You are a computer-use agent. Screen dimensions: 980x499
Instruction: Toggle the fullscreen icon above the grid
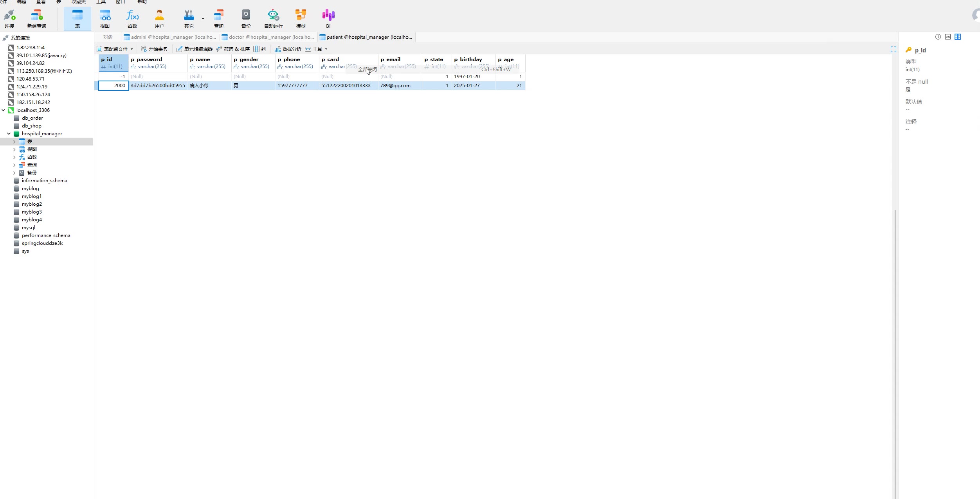coord(893,49)
